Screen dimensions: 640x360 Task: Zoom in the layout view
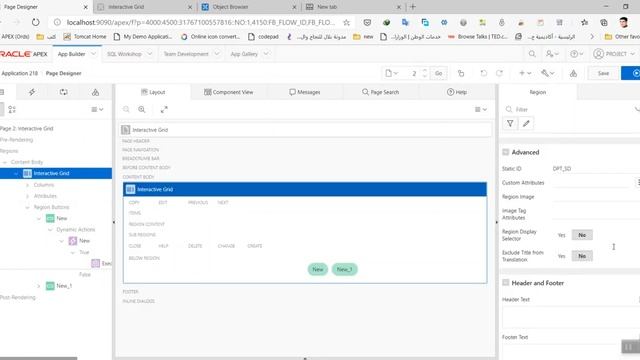142,109
